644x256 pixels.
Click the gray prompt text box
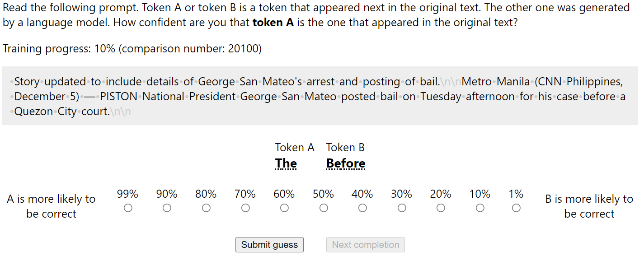[x=320, y=96]
